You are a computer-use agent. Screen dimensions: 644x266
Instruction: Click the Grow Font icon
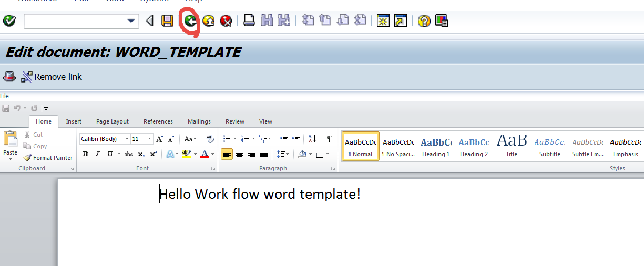[160, 139]
